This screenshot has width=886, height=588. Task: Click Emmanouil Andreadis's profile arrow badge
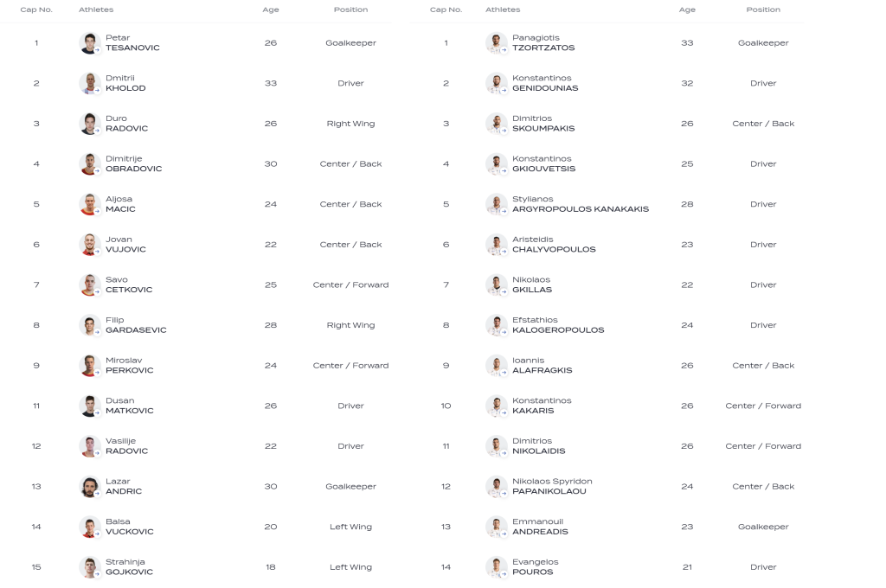pyautogui.click(x=504, y=534)
